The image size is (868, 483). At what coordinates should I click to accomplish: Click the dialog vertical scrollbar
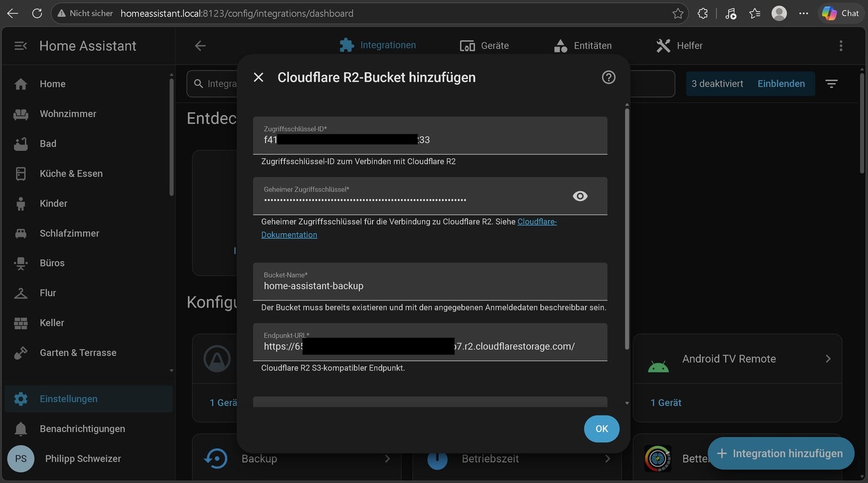(627, 228)
